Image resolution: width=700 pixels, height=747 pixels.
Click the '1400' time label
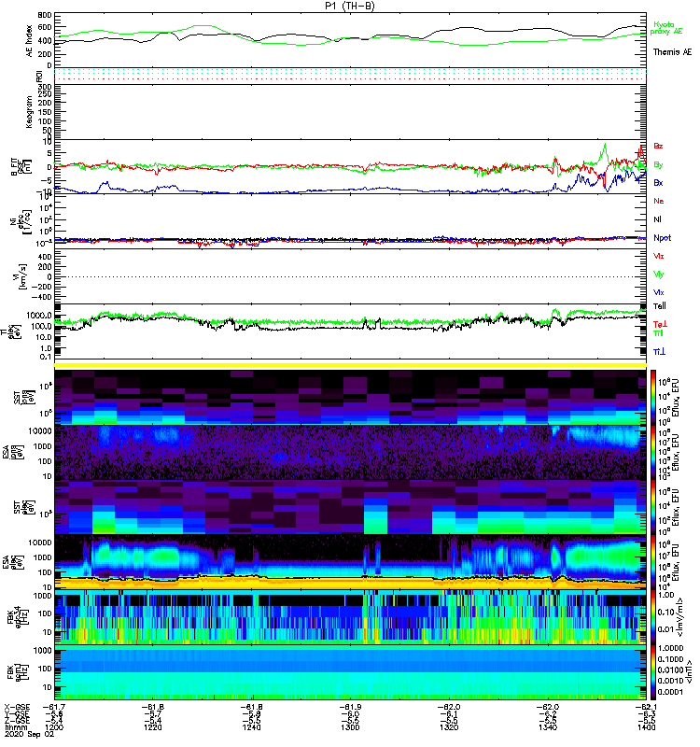pyautogui.click(x=646, y=727)
